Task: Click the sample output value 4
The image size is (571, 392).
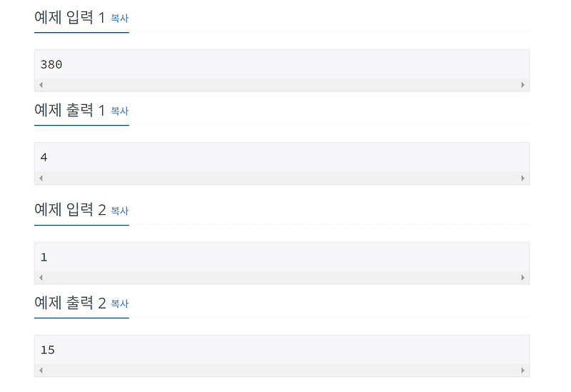Action: pyautogui.click(x=44, y=157)
